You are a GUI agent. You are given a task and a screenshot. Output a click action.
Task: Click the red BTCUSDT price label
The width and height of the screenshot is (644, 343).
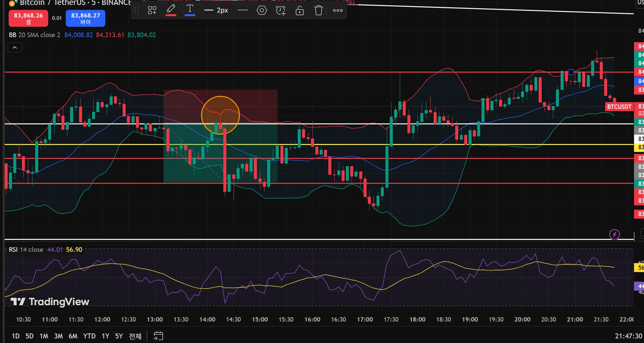(x=619, y=107)
